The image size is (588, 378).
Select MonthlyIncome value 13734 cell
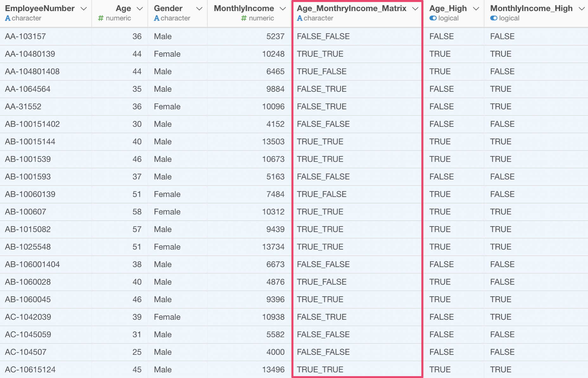tap(249, 247)
